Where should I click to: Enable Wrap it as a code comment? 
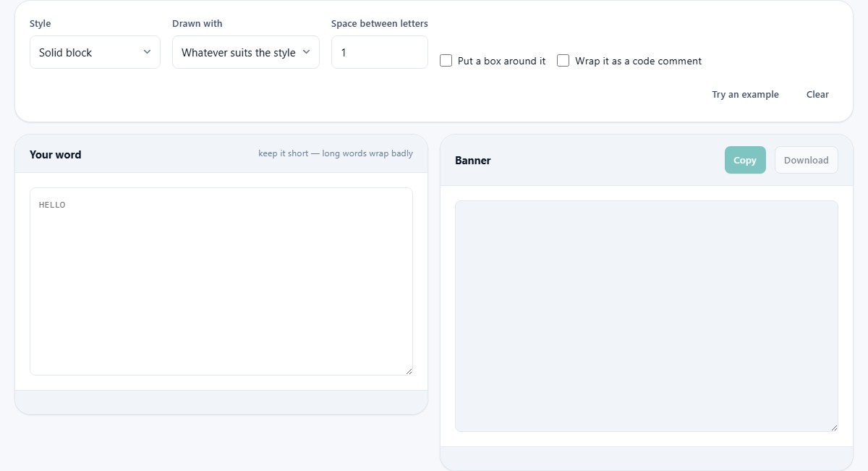click(563, 61)
